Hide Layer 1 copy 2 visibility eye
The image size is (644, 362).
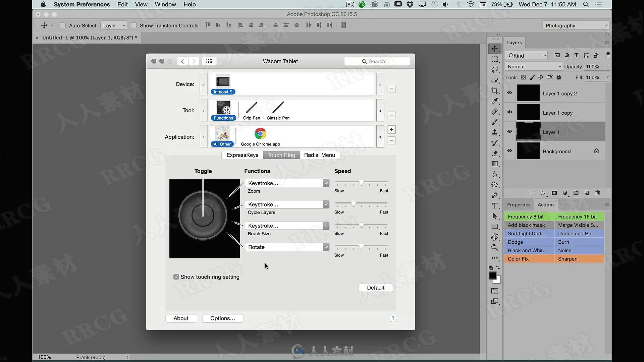click(509, 93)
